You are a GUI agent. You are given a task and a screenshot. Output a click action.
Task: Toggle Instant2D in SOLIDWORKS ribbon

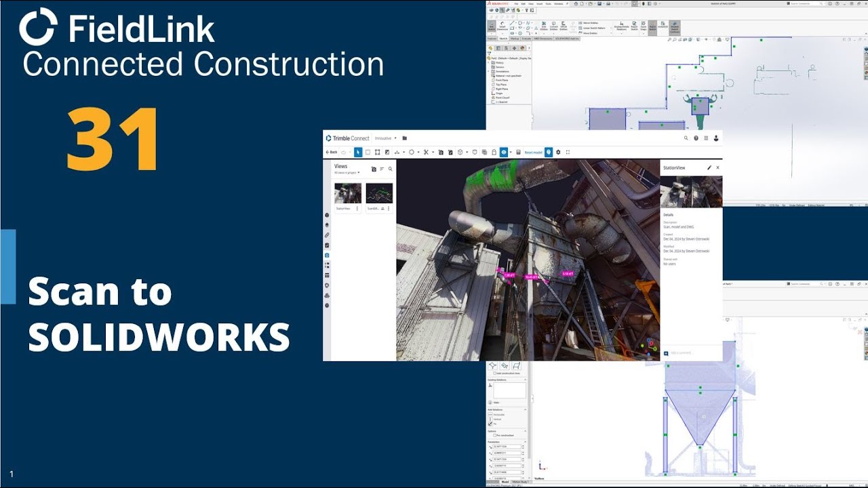click(x=663, y=24)
